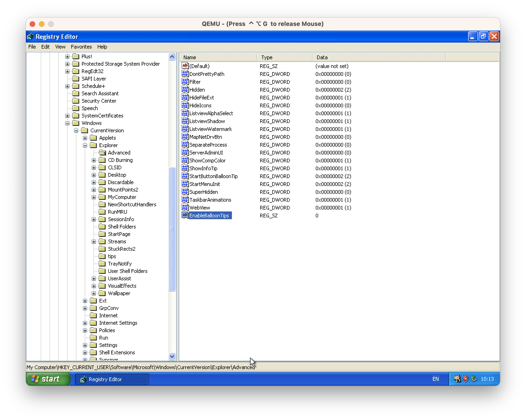526x420 pixels.
Task: Select the MapNetDrvBtn value
Action: click(x=206, y=137)
